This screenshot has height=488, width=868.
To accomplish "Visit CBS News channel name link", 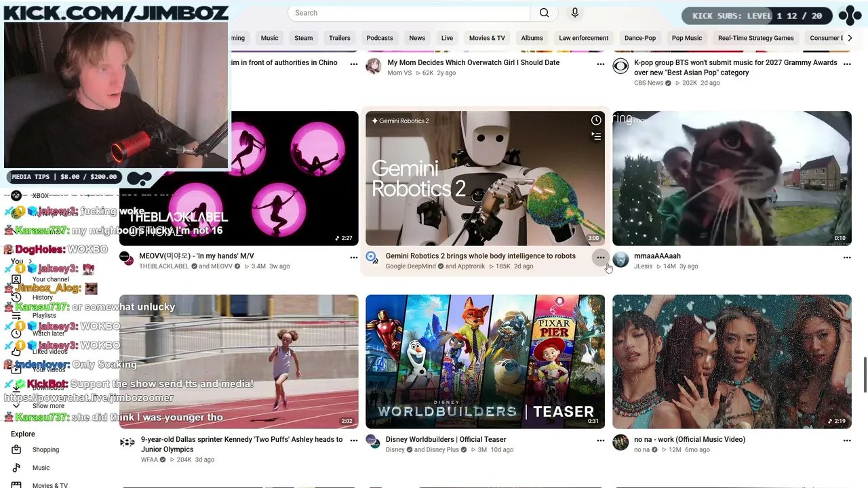I will click(x=649, y=83).
